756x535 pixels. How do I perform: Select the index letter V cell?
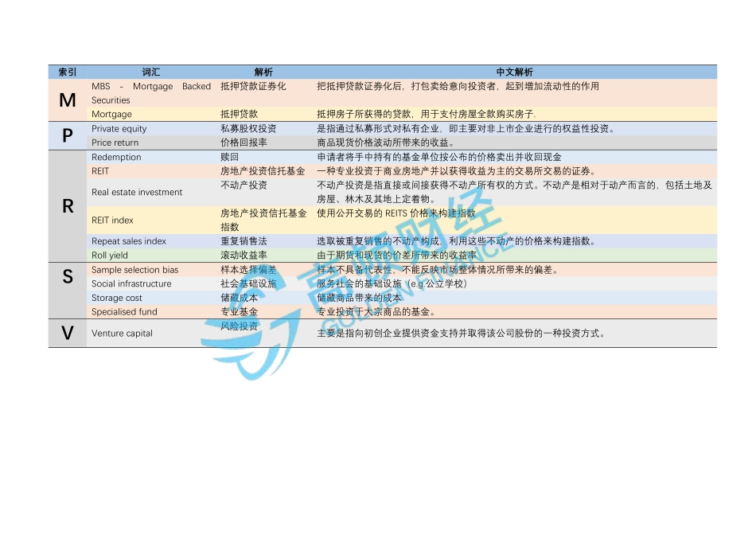[67, 333]
